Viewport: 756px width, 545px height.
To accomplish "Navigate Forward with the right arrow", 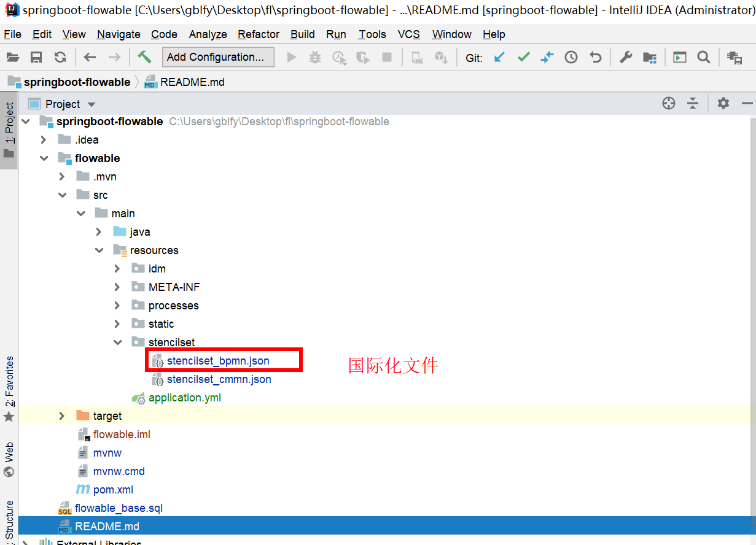I will tap(114, 57).
